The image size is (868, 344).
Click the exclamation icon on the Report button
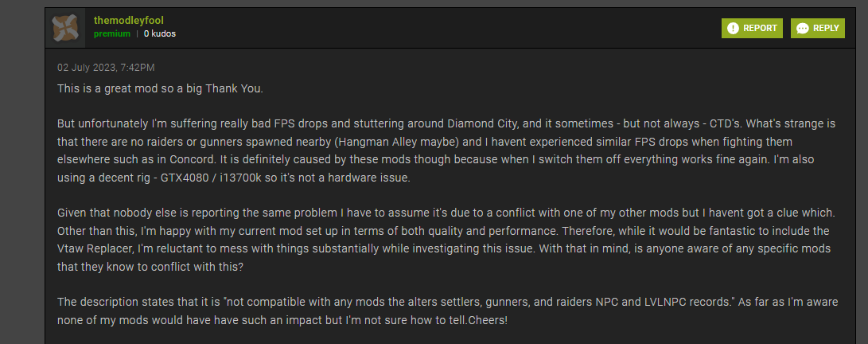pyautogui.click(x=733, y=28)
